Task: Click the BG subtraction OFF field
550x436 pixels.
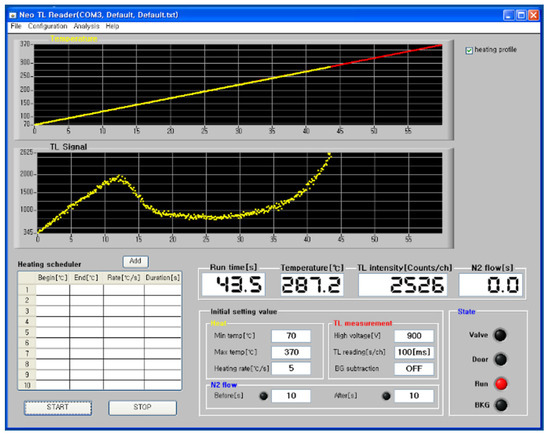Action: pos(414,369)
